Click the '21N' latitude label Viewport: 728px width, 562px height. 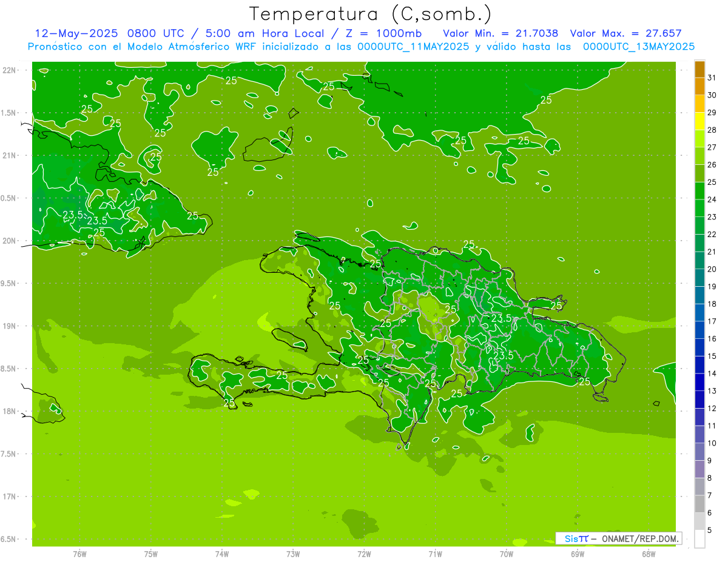click(10, 156)
